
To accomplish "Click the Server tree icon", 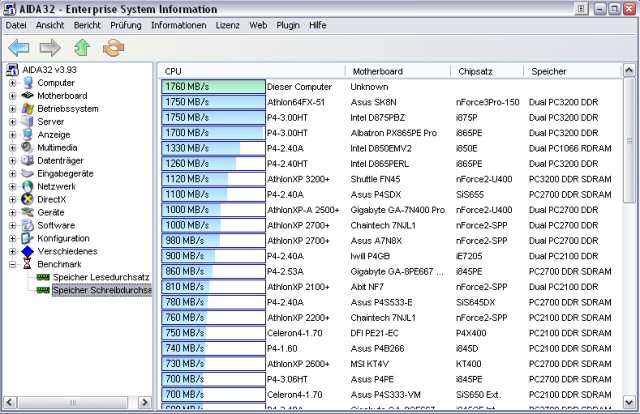I will tap(28, 122).
